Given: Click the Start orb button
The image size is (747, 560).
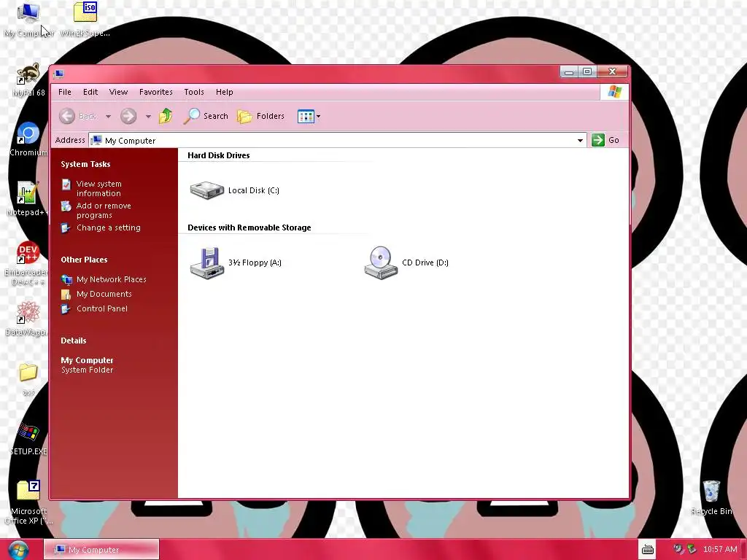Looking at the screenshot, I should (18, 550).
